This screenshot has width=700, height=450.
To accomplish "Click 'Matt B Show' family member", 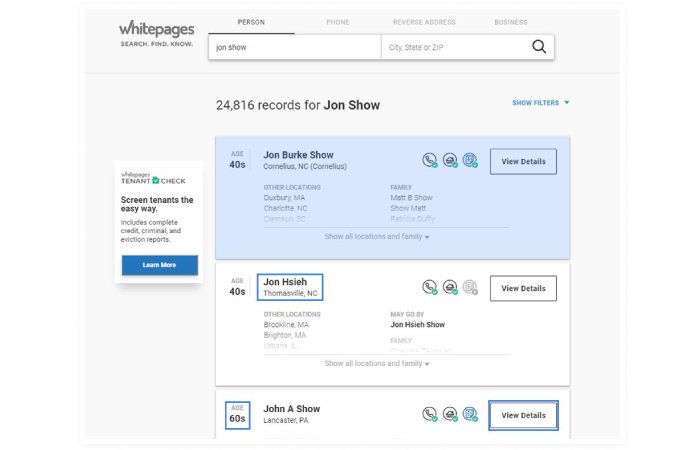I will pyautogui.click(x=411, y=197).
